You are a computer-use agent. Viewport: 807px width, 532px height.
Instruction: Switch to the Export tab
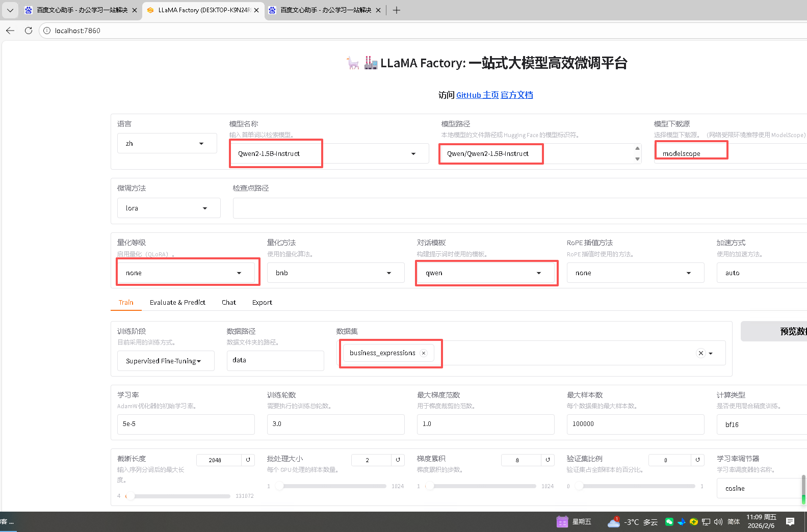pos(262,302)
